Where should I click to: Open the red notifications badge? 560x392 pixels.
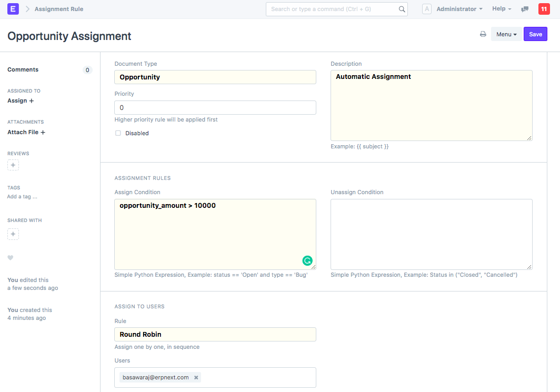[x=544, y=9]
